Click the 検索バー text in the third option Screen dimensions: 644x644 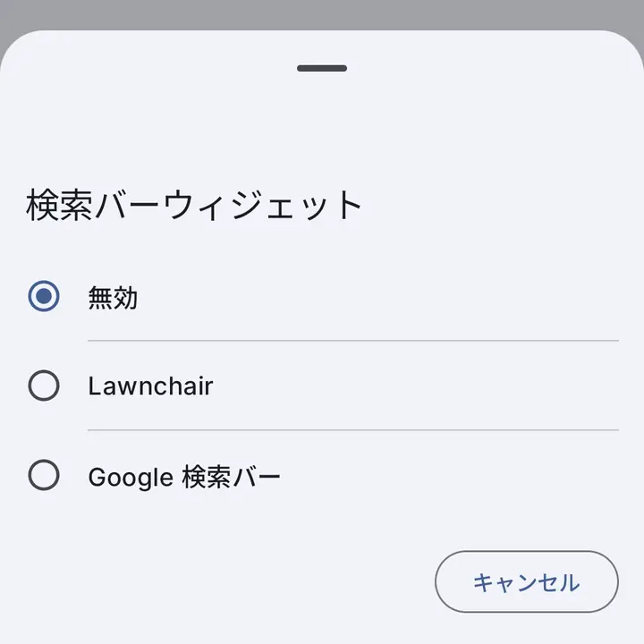pos(232,477)
